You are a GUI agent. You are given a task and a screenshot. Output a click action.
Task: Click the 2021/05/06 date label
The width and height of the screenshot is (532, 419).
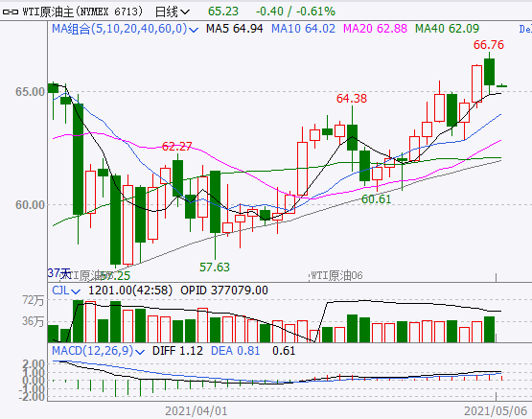(x=496, y=411)
